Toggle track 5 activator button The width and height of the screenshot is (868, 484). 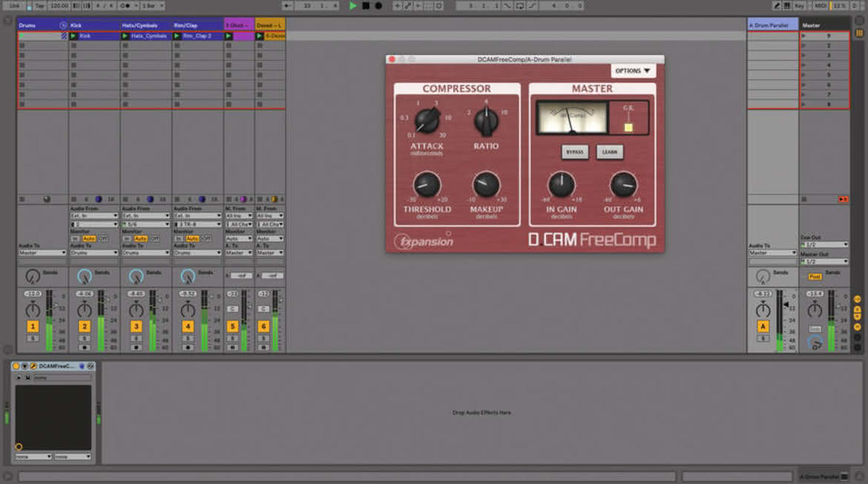(x=232, y=326)
